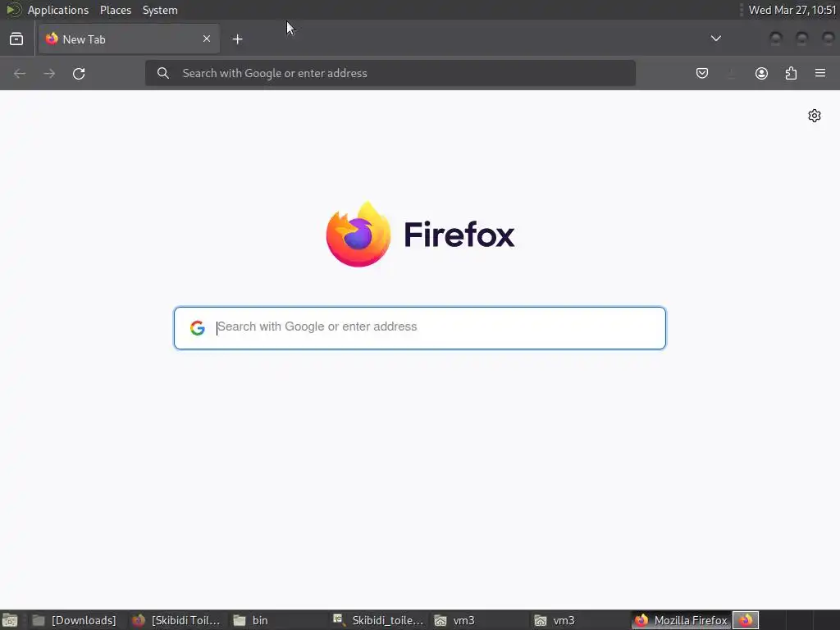
Task: Switch to first vm3 taskbar window
Action: pyautogui.click(x=479, y=620)
